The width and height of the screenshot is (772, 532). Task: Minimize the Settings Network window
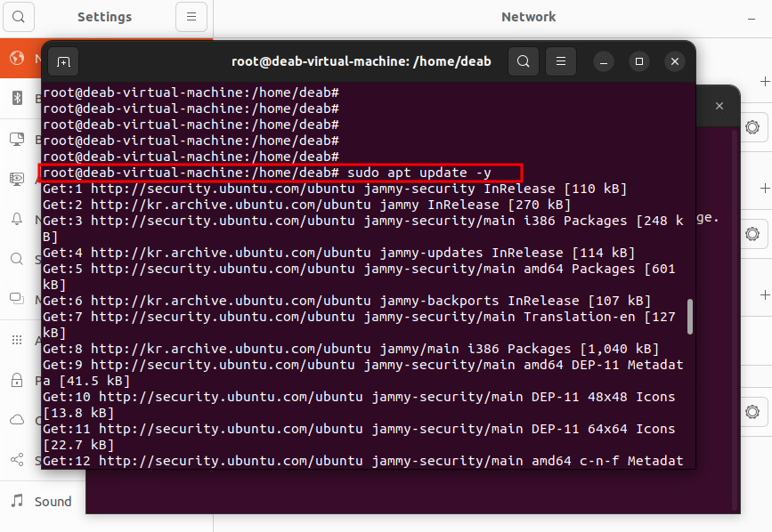tap(752, 19)
